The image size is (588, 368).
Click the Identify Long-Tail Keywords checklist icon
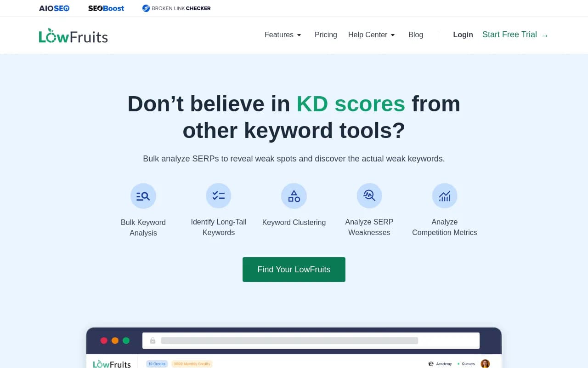coord(219,195)
